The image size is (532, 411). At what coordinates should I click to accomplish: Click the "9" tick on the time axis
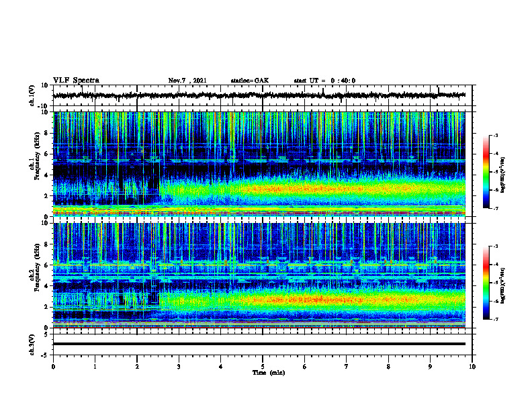coord(430,367)
